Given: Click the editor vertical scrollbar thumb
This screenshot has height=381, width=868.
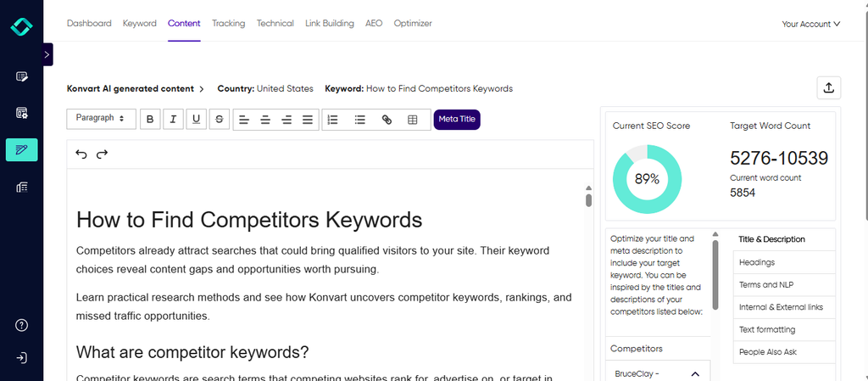Looking at the screenshot, I should point(588,200).
